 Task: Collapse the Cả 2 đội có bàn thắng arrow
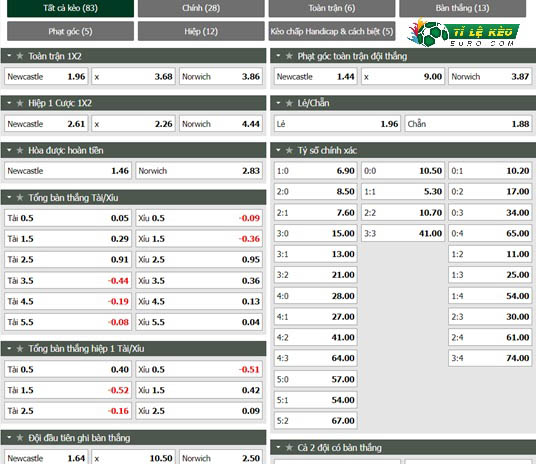click(x=278, y=447)
